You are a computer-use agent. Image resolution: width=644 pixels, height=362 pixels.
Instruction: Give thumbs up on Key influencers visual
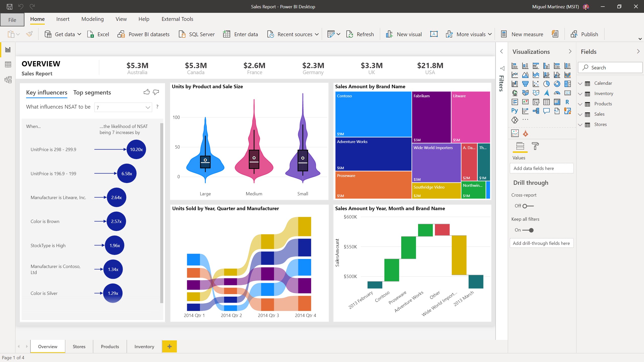click(x=147, y=92)
